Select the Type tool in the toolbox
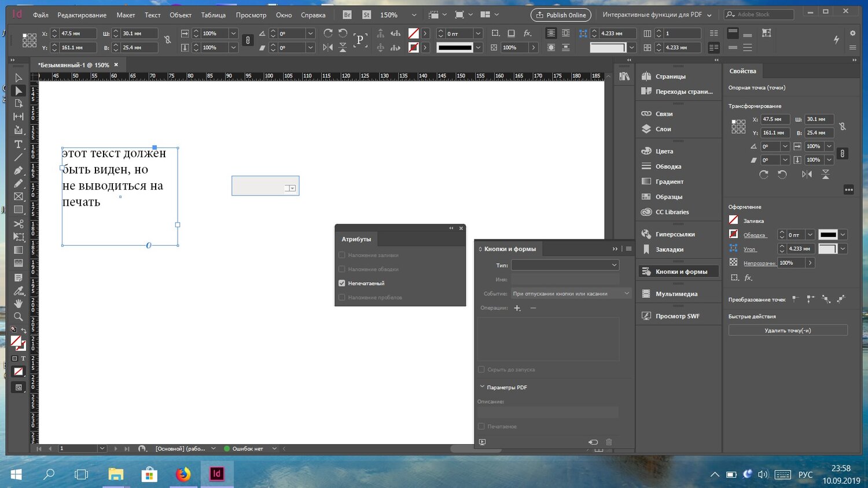868x488 pixels. click(x=19, y=144)
